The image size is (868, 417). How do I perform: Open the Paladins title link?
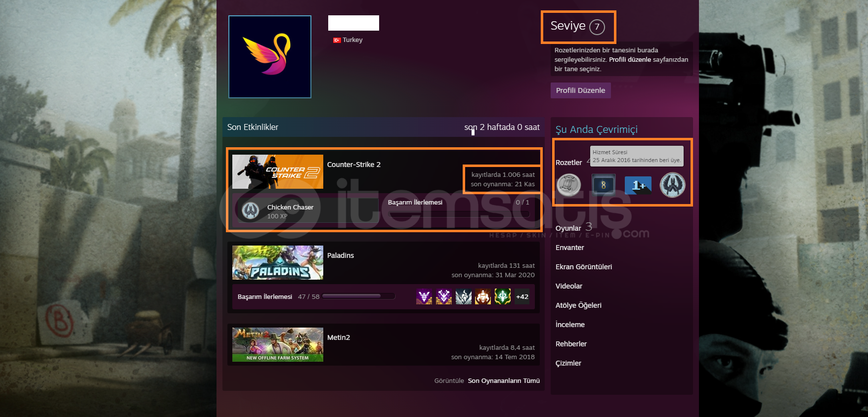(341, 255)
